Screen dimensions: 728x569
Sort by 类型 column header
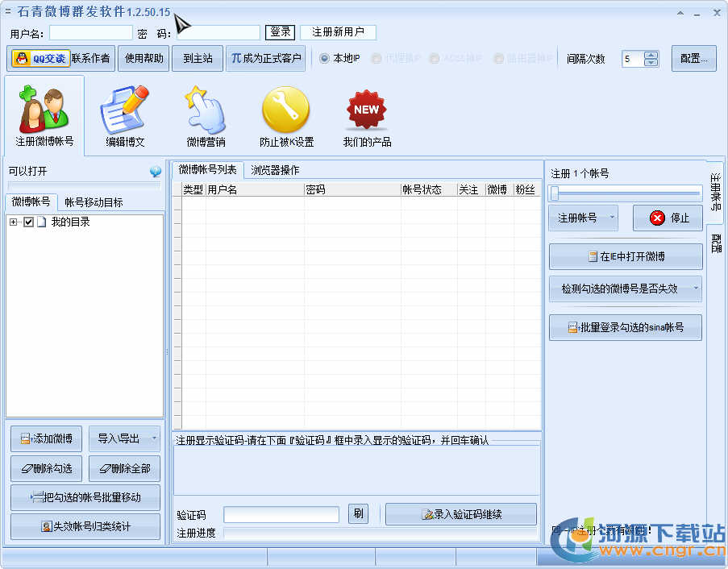pos(193,189)
